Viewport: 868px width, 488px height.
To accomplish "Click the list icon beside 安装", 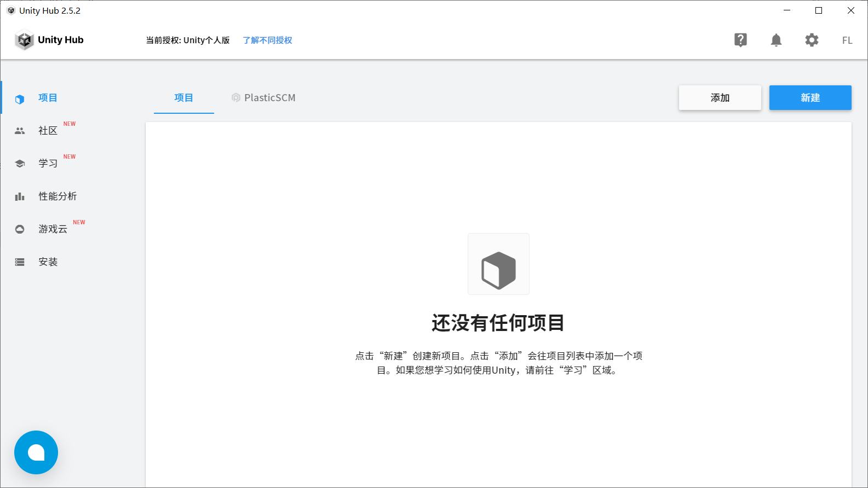I will pyautogui.click(x=20, y=262).
